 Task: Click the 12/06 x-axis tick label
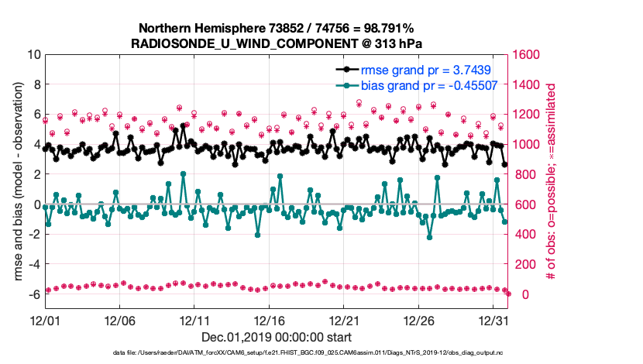coord(120,320)
